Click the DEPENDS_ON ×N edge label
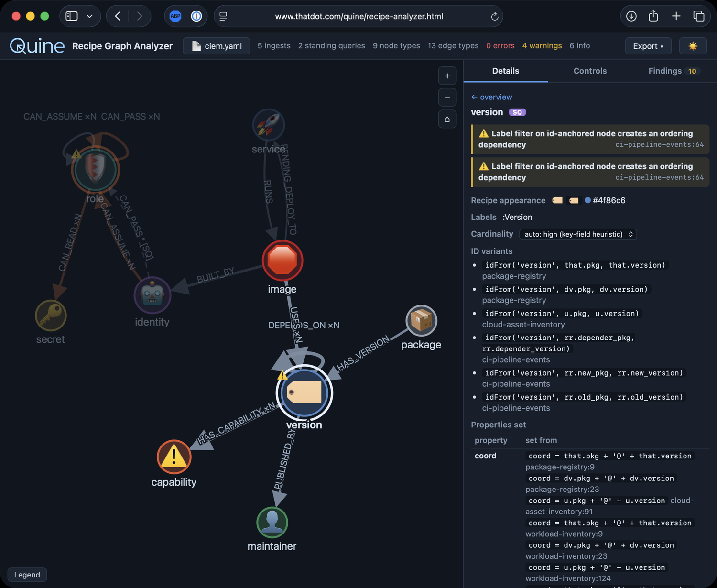 pos(304,325)
